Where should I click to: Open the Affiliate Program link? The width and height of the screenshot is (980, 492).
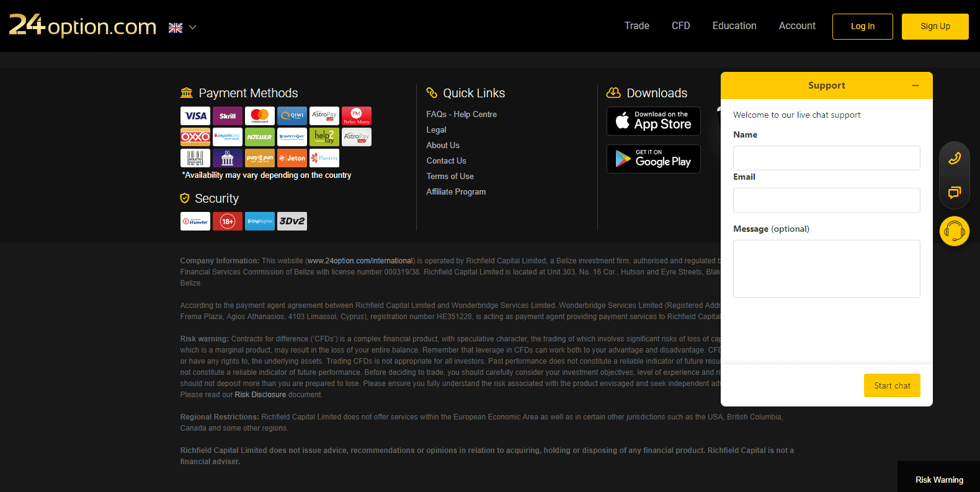pos(456,192)
